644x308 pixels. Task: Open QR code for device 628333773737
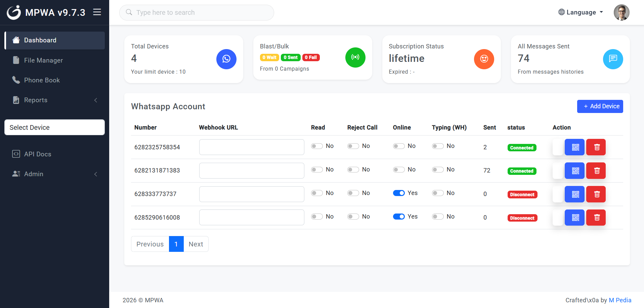pos(574,194)
